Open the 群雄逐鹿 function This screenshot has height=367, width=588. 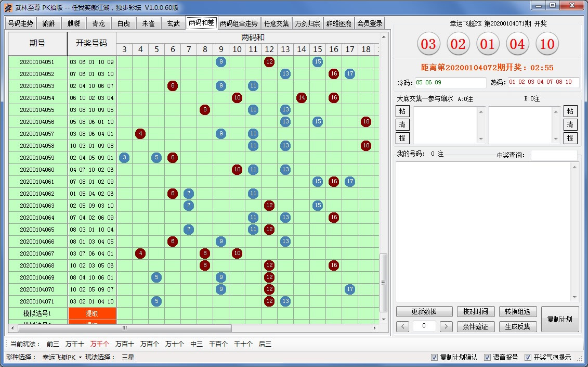tap(339, 23)
